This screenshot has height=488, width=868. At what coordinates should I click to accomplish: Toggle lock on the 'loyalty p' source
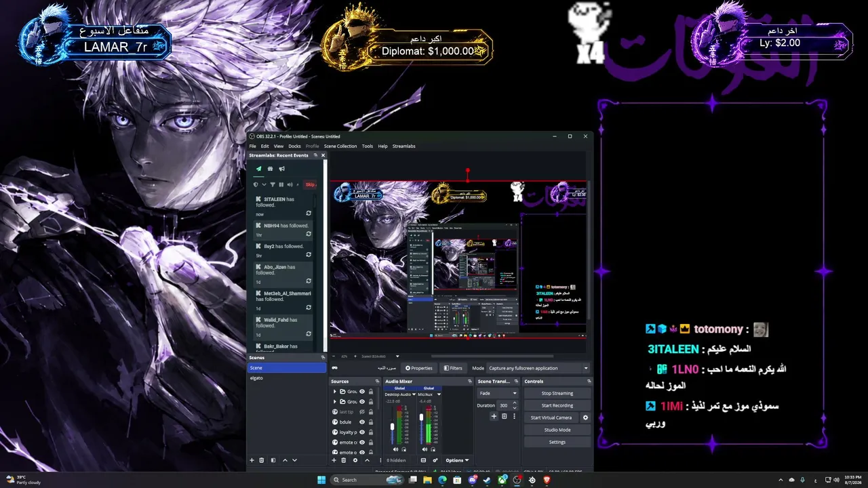click(371, 432)
